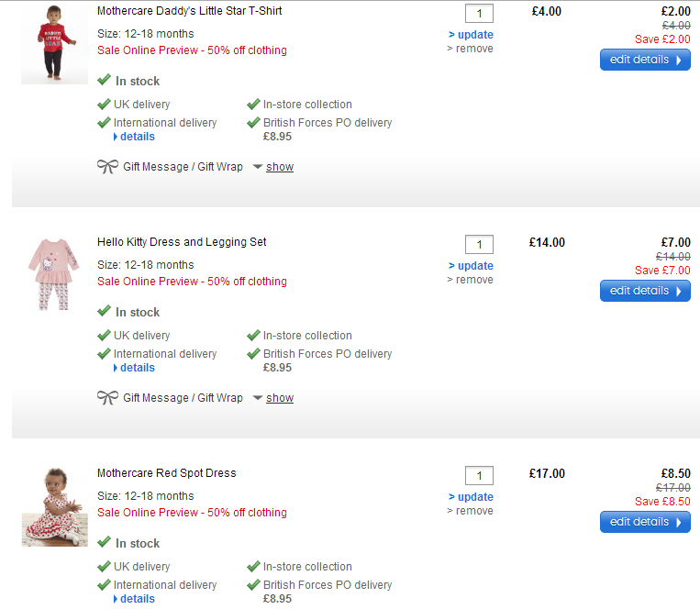Viewport: 700px width, 609px height.
Task: Remove Mothercare Red Spot Dress from basket
Action: point(472,511)
